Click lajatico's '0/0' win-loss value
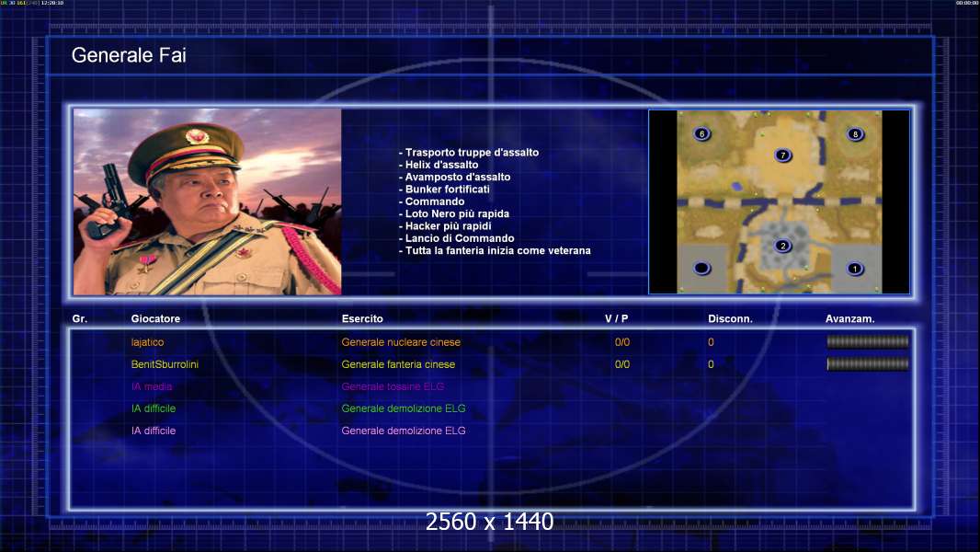980x552 pixels. point(621,342)
